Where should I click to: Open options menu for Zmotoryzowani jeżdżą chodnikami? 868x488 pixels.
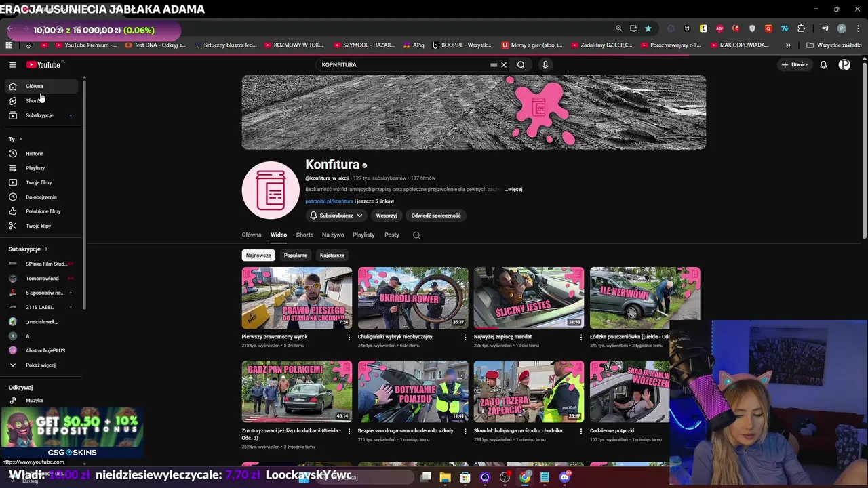click(349, 431)
